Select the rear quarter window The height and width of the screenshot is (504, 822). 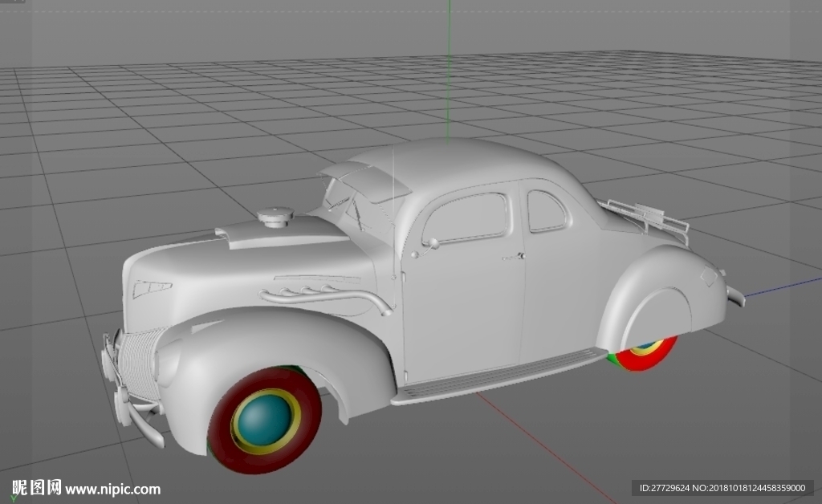(546, 211)
